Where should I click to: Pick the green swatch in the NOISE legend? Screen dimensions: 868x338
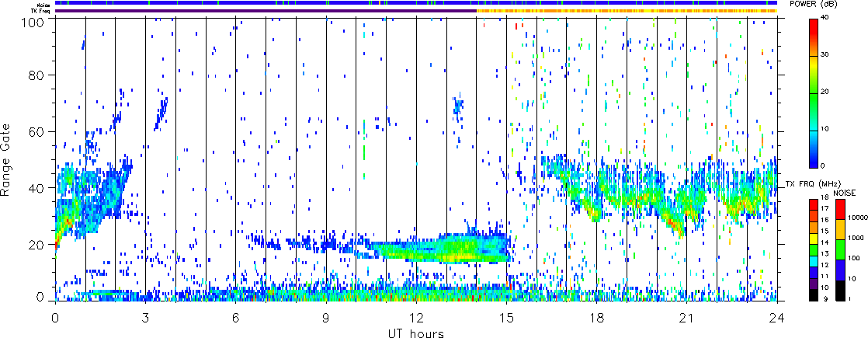coord(840,250)
